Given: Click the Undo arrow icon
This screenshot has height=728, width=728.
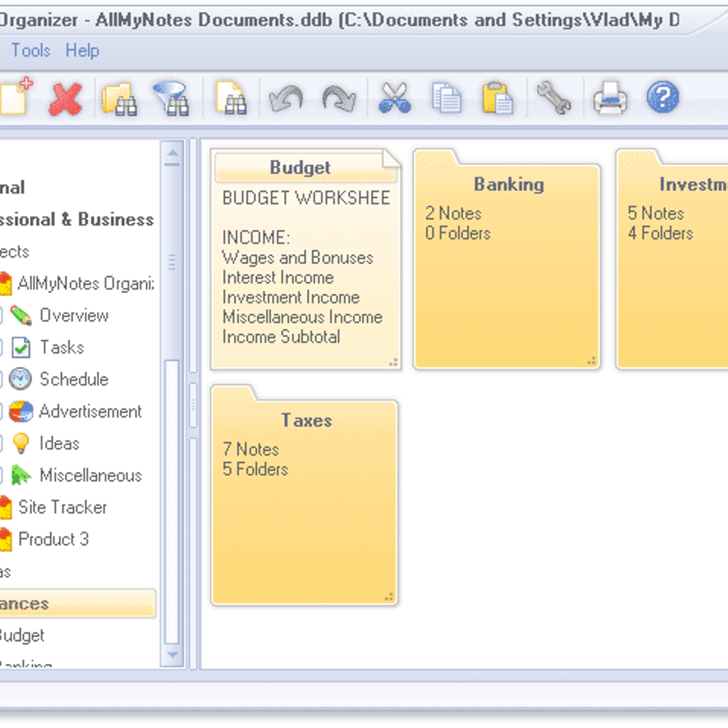Looking at the screenshot, I should [286, 99].
